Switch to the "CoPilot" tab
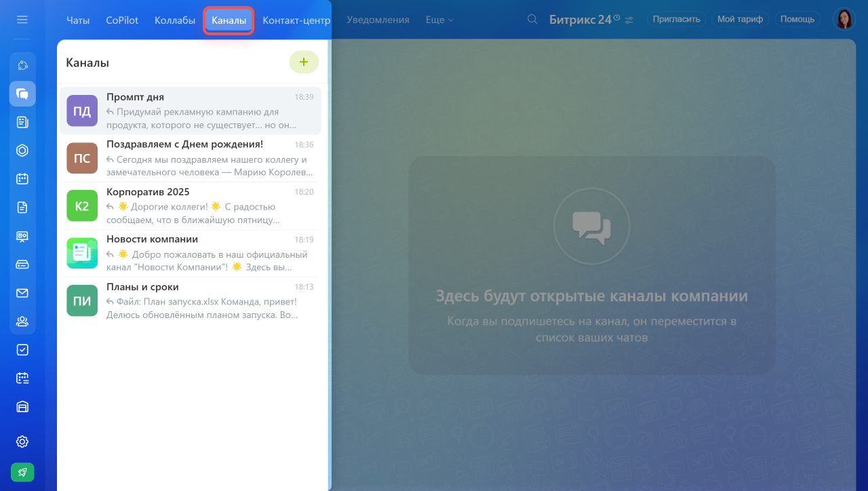This screenshot has height=491, width=868. (x=122, y=20)
